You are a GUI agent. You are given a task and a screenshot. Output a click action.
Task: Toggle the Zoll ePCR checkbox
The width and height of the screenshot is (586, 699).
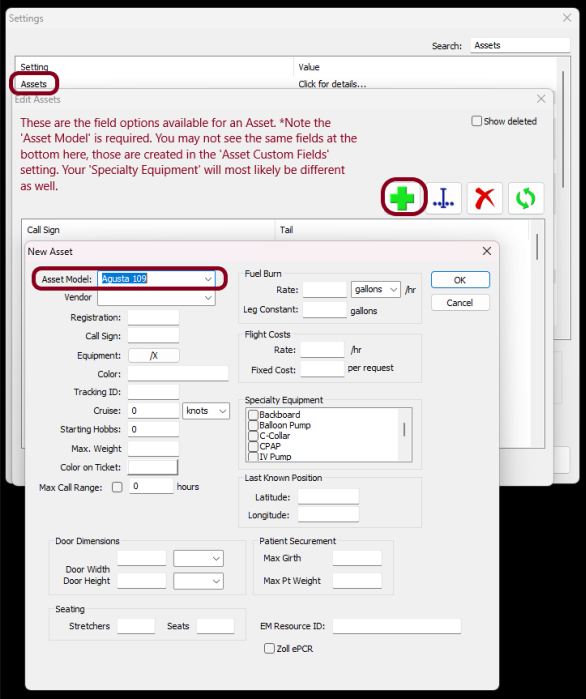pyautogui.click(x=269, y=649)
